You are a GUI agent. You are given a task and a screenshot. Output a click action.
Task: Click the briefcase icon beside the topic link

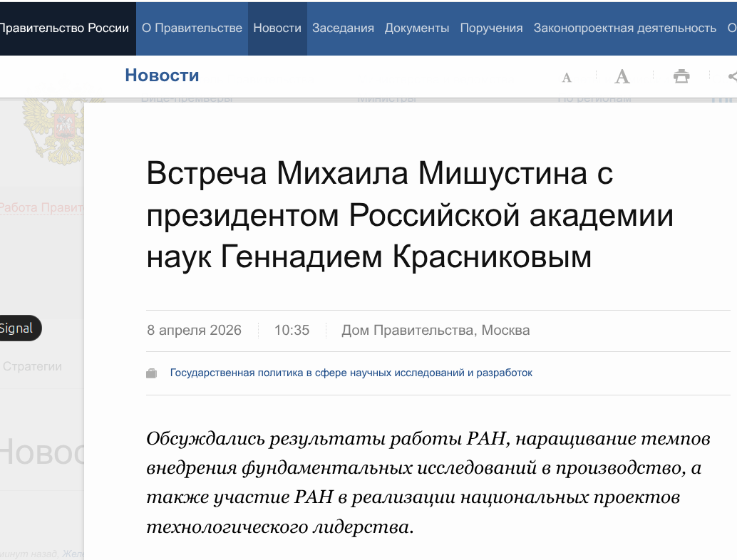click(x=151, y=373)
